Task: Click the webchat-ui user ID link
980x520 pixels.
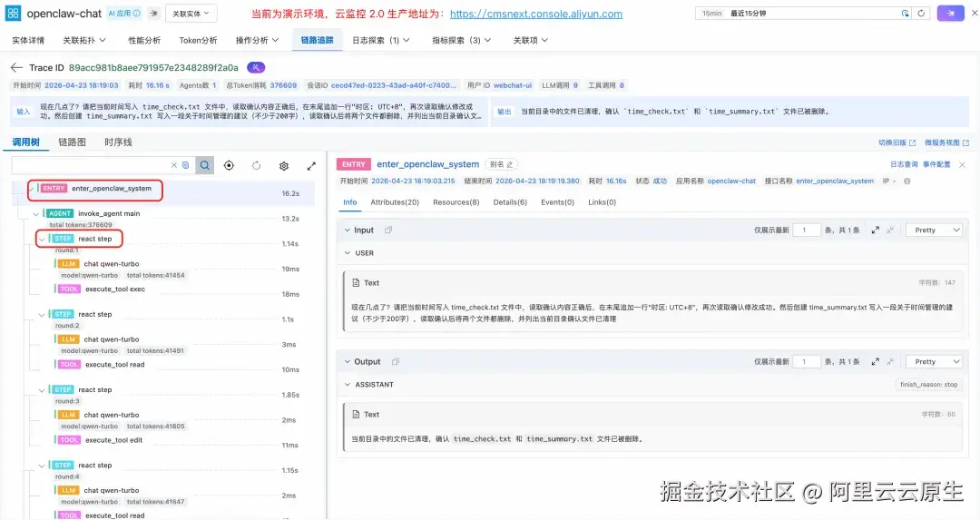Action: click(513, 85)
